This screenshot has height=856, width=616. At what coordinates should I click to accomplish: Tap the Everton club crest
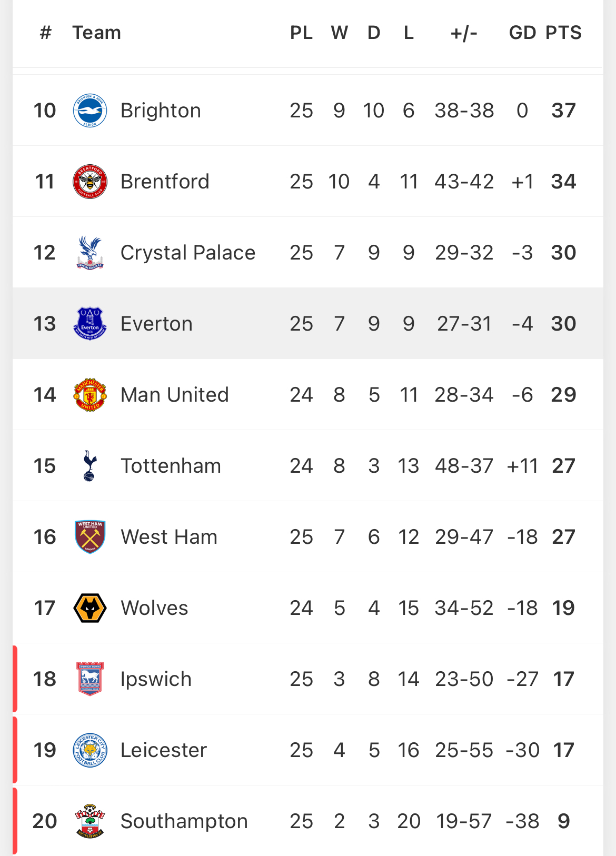point(90,324)
